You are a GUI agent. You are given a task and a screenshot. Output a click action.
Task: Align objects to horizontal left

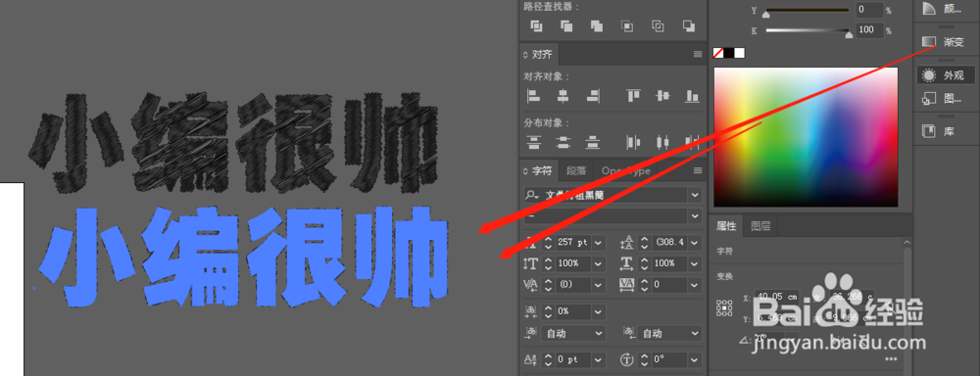(x=533, y=96)
